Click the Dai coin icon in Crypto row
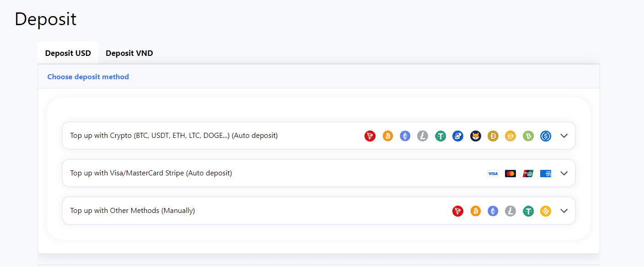 [510, 136]
